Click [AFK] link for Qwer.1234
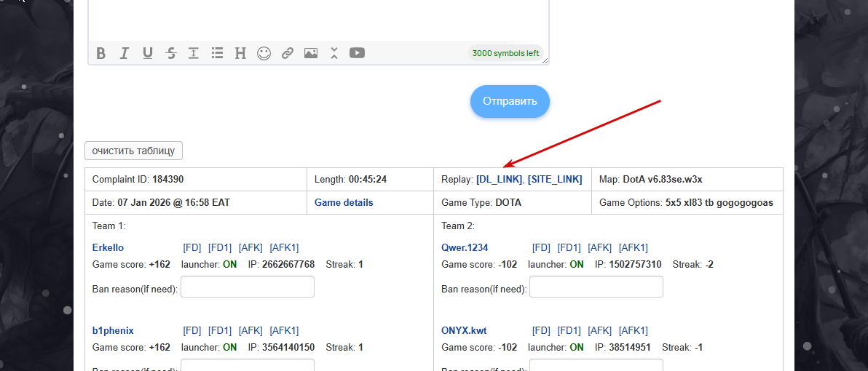The image size is (868, 371). pyautogui.click(x=600, y=248)
